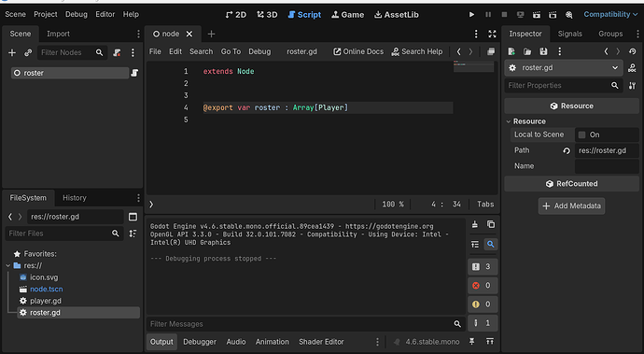Revert the Path property
This screenshot has height=354, width=644.
(x=567, y=151)
